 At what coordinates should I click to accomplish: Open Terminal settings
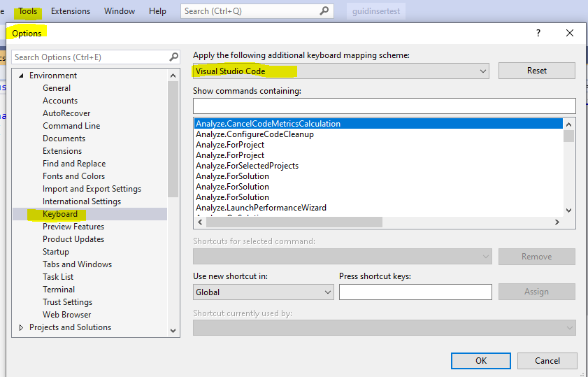[59, 290]
